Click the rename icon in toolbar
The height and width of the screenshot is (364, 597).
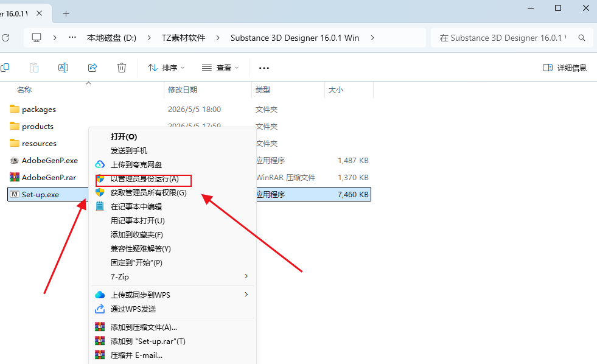point(63,68)
